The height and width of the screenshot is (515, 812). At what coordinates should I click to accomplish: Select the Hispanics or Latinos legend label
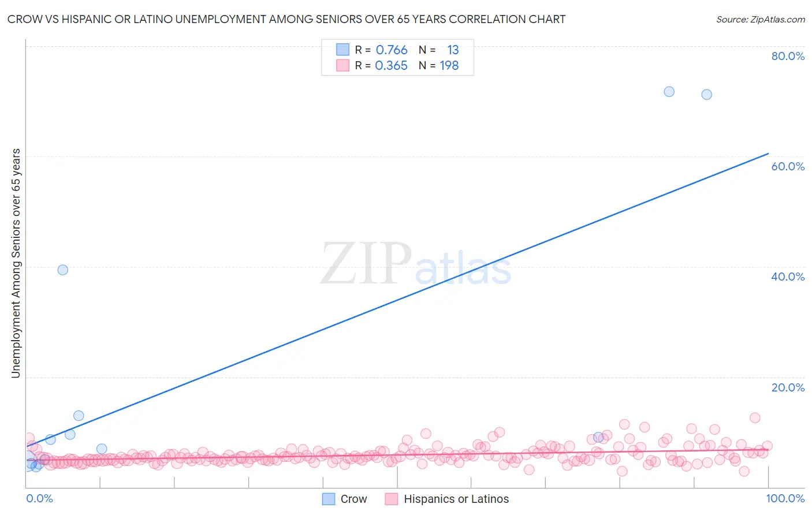pos(456,499)
